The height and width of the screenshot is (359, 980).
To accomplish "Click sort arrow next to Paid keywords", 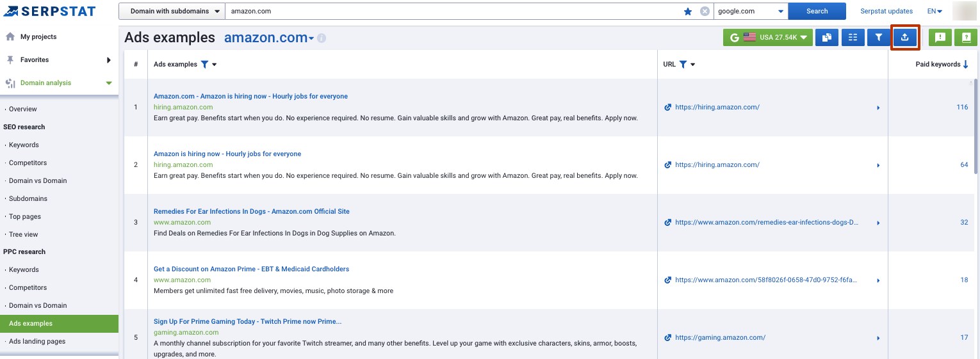I will (x=966, y=64).
